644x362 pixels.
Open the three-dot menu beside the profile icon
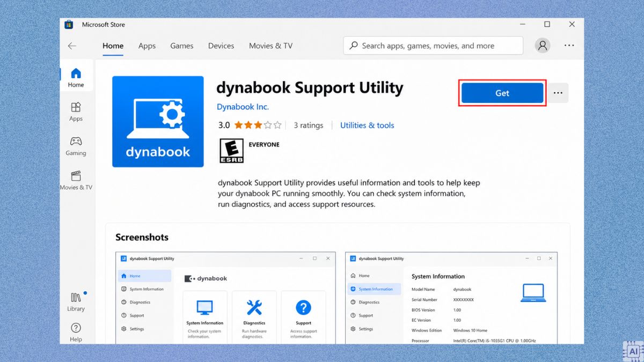point(569,46)
